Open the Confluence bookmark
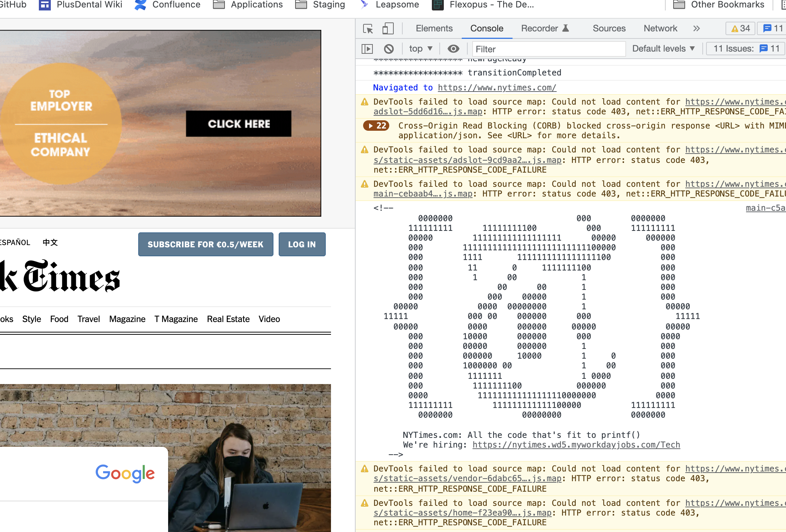The width and height of the screenshot is (786, 532). tap(167, 4)
